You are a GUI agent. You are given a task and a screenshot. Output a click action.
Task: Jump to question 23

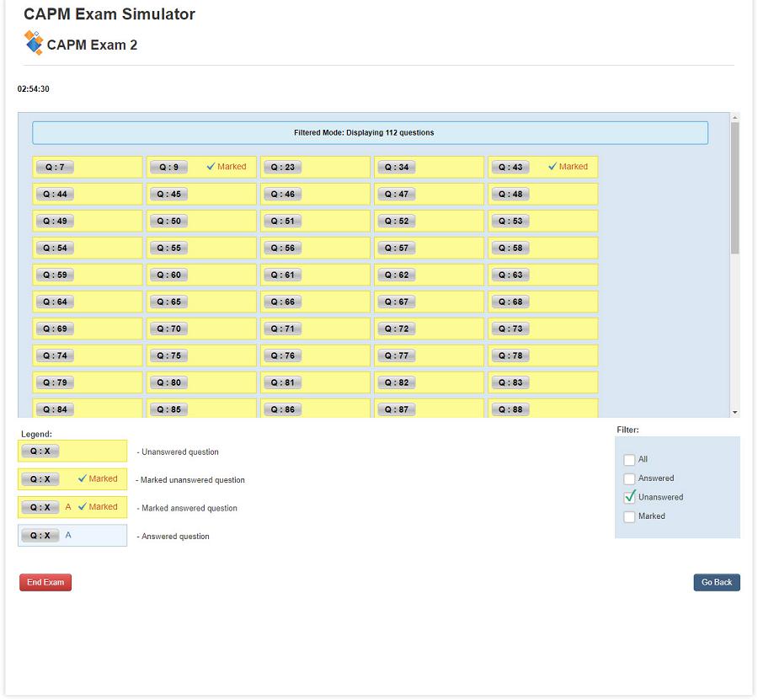(282, 168)
